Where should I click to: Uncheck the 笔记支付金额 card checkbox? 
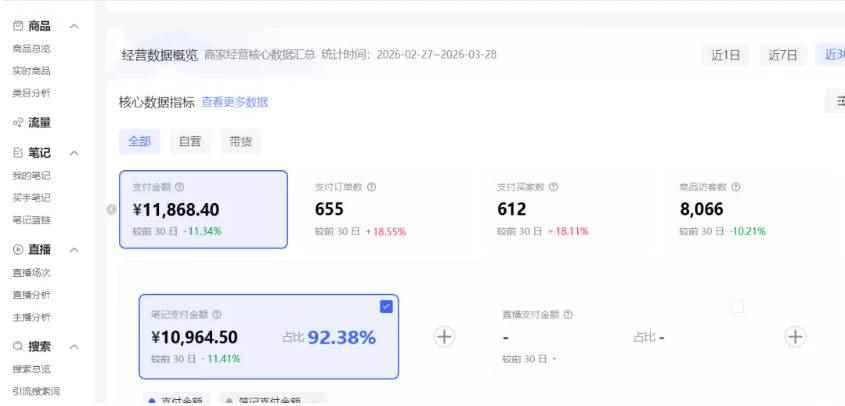(x=386, y=307)
